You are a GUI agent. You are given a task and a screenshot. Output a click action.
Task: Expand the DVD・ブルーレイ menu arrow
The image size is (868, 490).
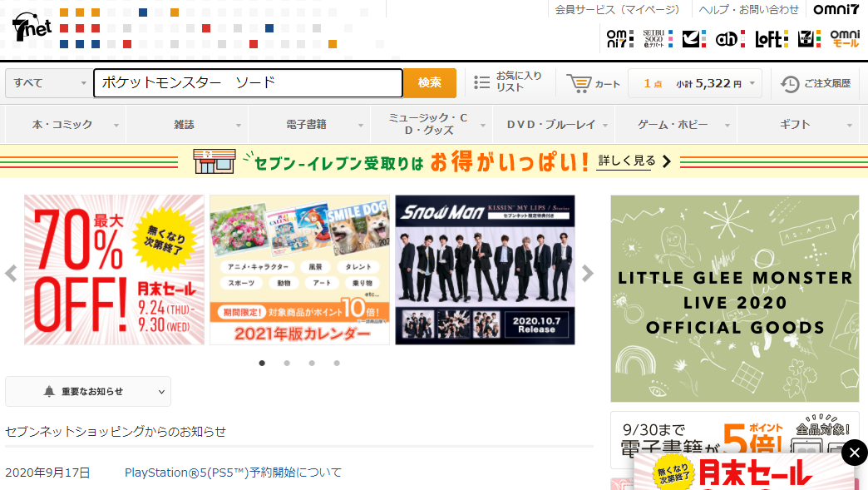[605, 126]
